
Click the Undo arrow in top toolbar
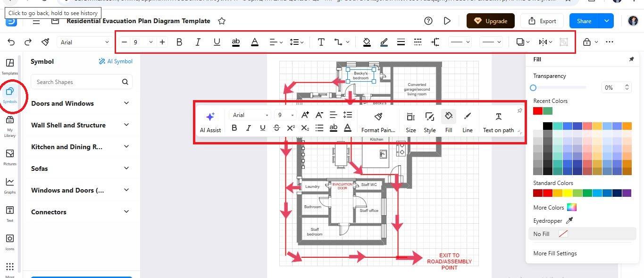coord(11,42)
